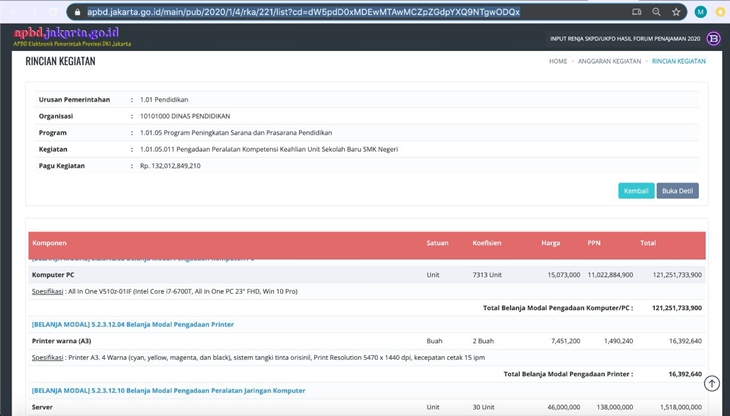
Task: Click the cast/device icon in the address bar
Action: click(x=636, y=12)
